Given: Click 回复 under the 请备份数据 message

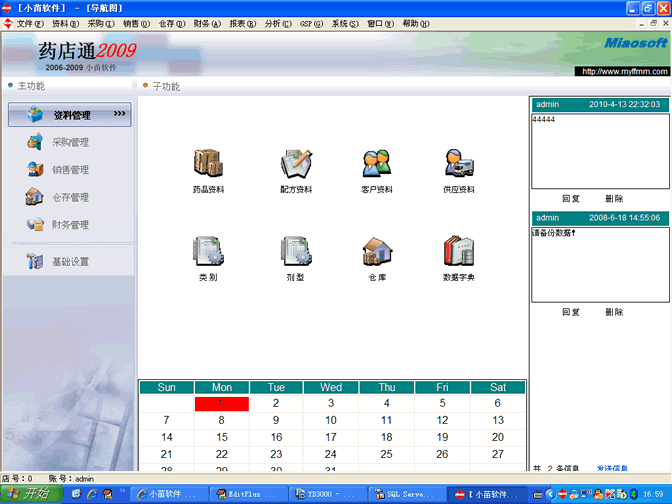Looking at the screenshot, I should point(571,312).
